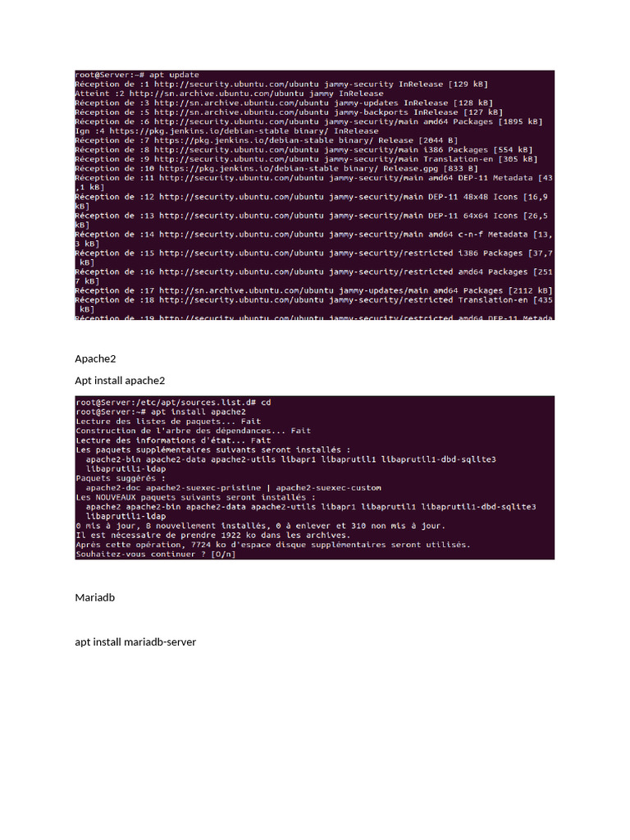Click the "/etc/apt/sources.list.d# cd" prompt line
The width and height of the screenshot is (630, 840).
tap(174, 402)
